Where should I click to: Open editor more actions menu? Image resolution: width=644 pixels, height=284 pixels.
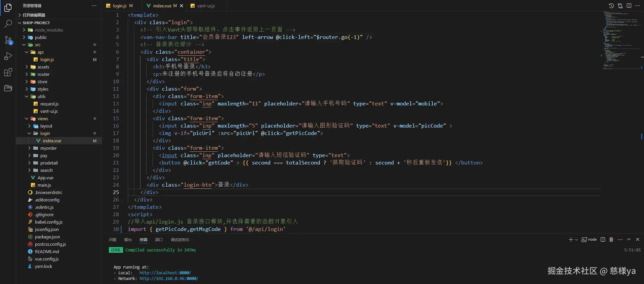pos(638,6)
